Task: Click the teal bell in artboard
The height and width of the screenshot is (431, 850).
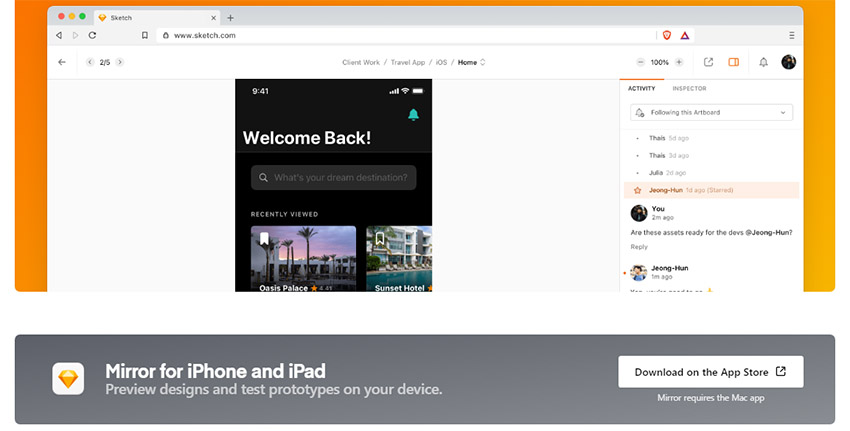Action: tap(413, 114)
